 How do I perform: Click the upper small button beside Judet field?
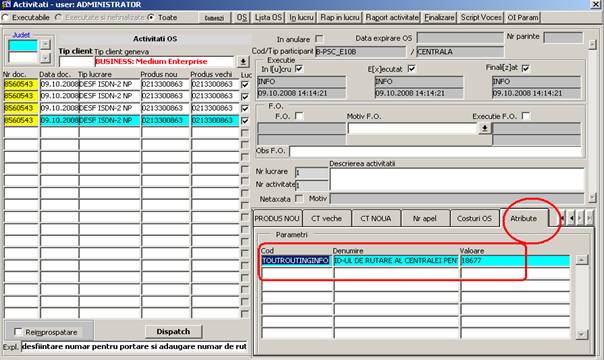(45, 45)
